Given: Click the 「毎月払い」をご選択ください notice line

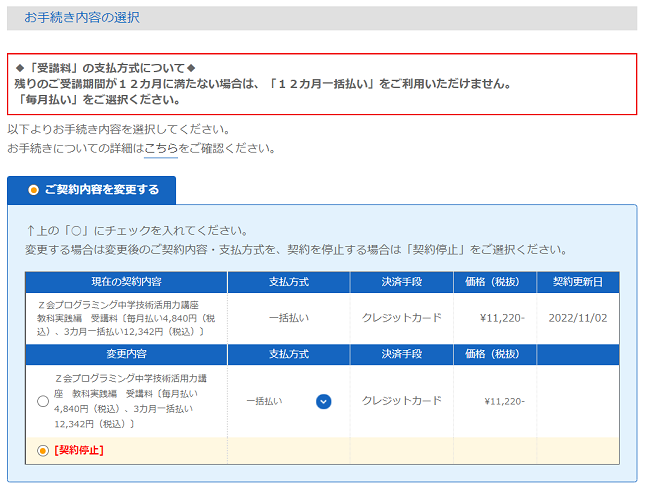Looking at the screenshot, I should 97,100.
